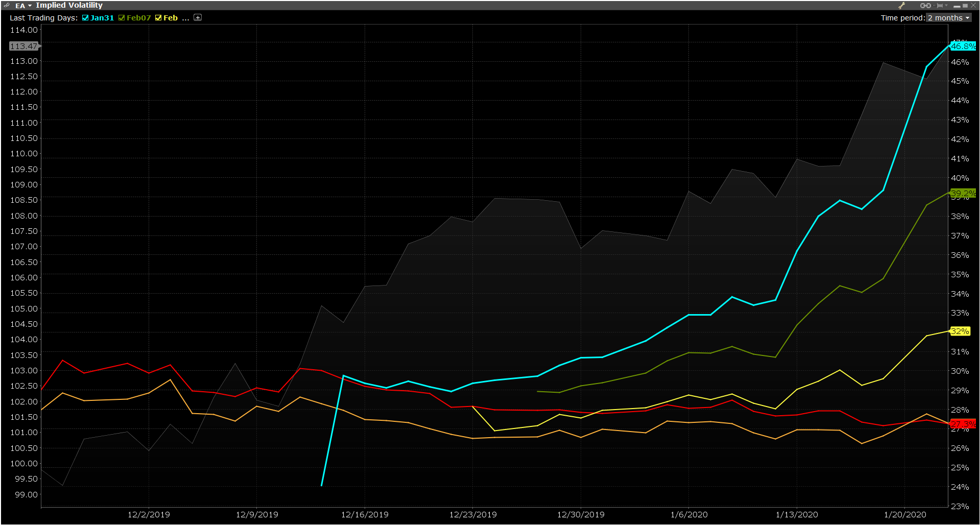Viewport: 980px width, 525px height.
Task: Open the small arrow beside the pin
Action: tap(946, 6)
